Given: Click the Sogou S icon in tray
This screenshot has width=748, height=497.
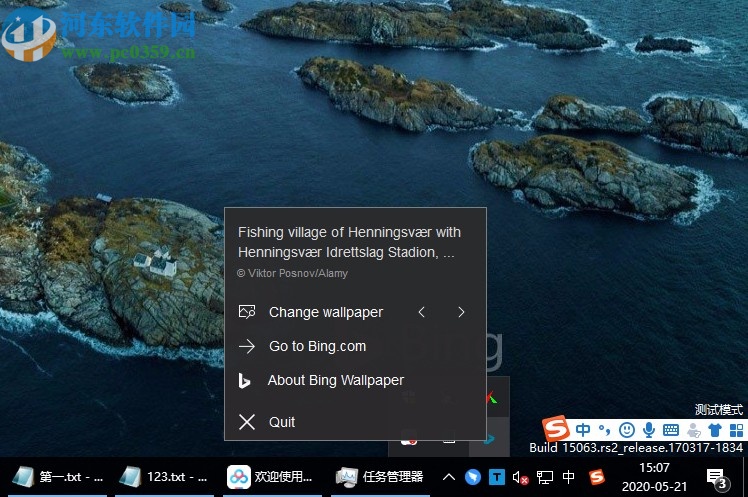Looking at the screenshot, I should point(597,476).
